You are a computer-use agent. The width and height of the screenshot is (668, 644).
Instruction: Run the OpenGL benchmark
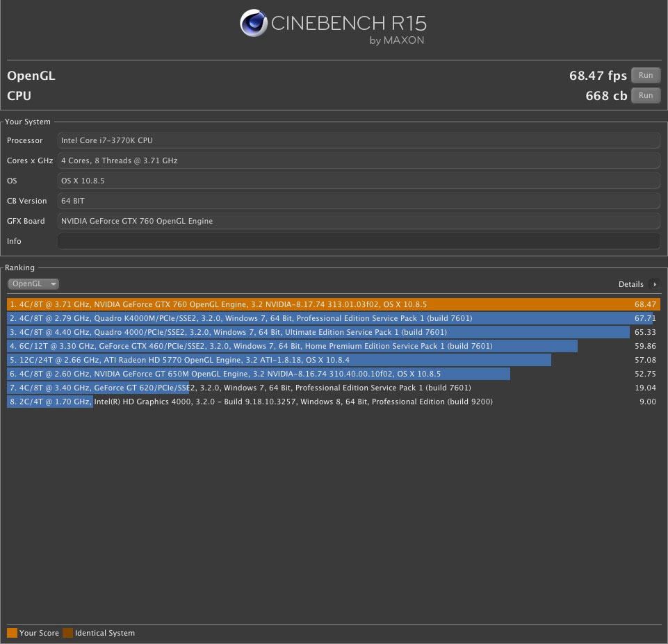coord(646,75)
